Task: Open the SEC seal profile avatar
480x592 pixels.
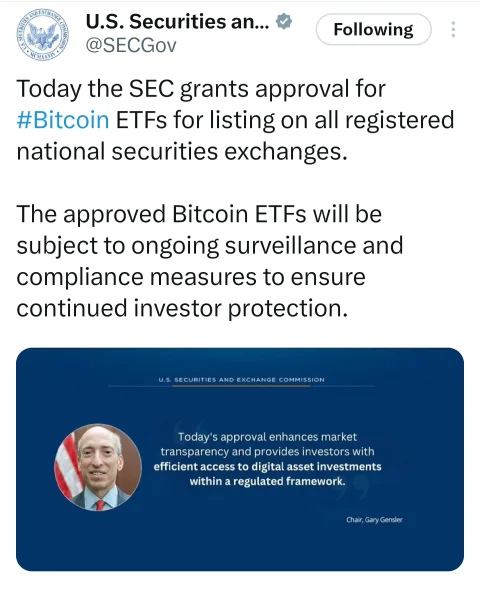Action: (42, 35)
